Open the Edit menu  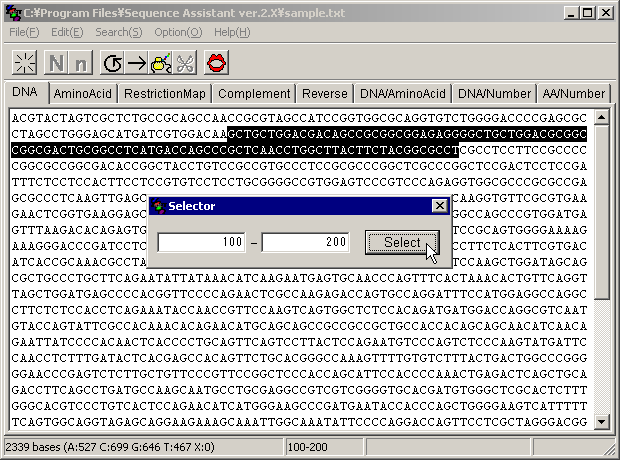point(67,32)
